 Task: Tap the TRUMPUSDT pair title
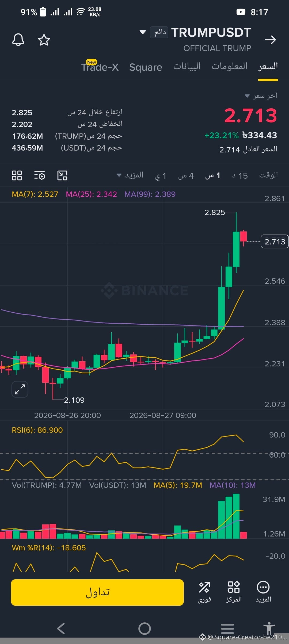(211, 32)
